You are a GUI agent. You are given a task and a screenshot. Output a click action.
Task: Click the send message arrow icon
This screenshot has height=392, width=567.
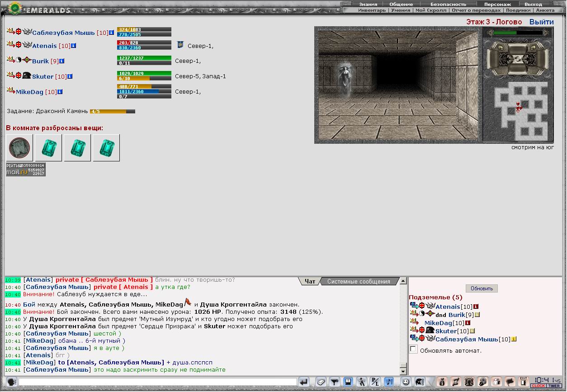(303, 382)
